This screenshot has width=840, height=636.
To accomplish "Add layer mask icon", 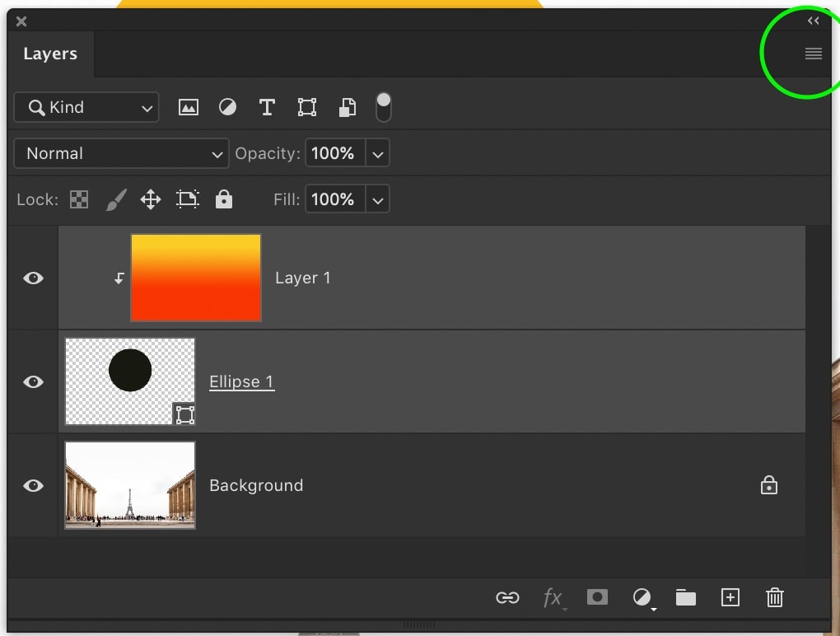I will (597, 597).
